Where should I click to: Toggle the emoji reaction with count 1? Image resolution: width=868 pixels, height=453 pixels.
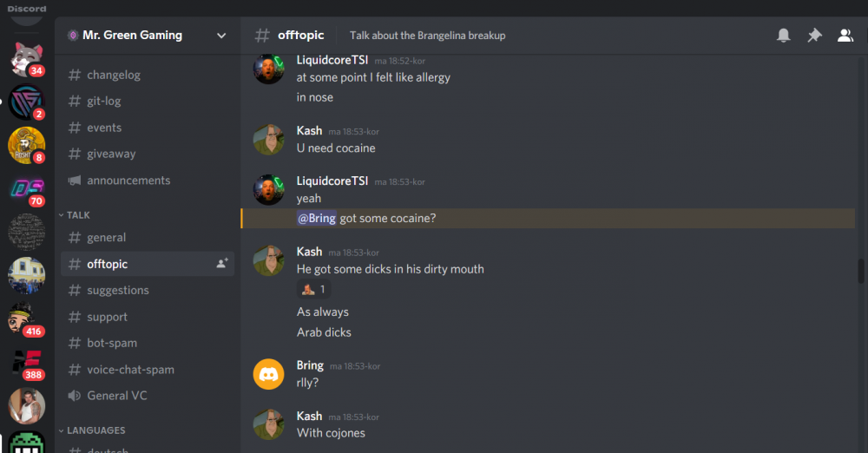click(314, 289)
